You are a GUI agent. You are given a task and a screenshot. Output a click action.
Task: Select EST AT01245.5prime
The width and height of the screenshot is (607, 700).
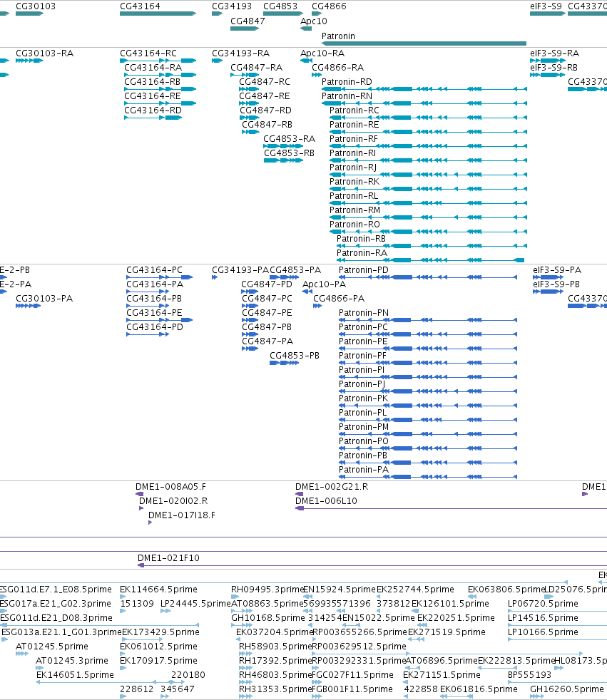(52, 647)
